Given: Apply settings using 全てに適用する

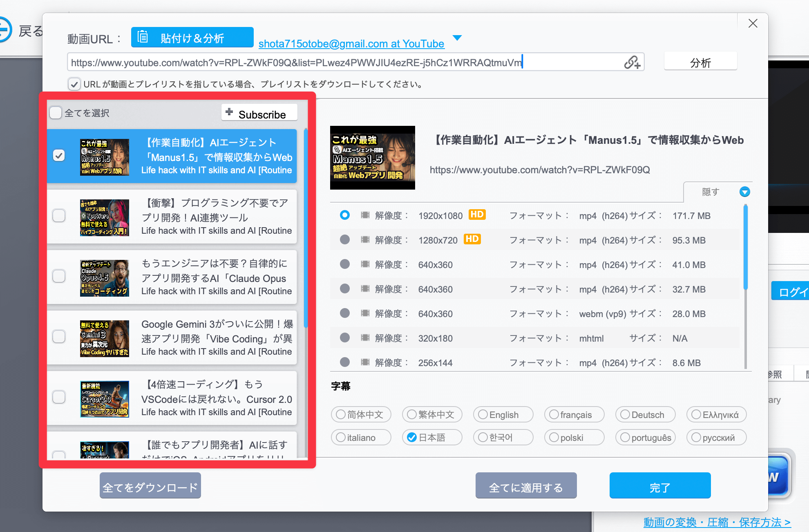Looking at the screenshot, I should [526, 486].
